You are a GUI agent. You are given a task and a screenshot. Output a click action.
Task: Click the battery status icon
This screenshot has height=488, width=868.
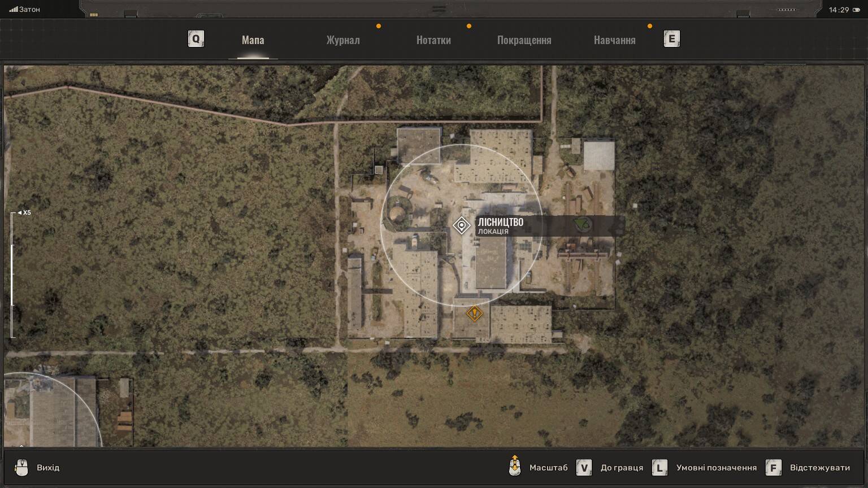tap(856, 10)
